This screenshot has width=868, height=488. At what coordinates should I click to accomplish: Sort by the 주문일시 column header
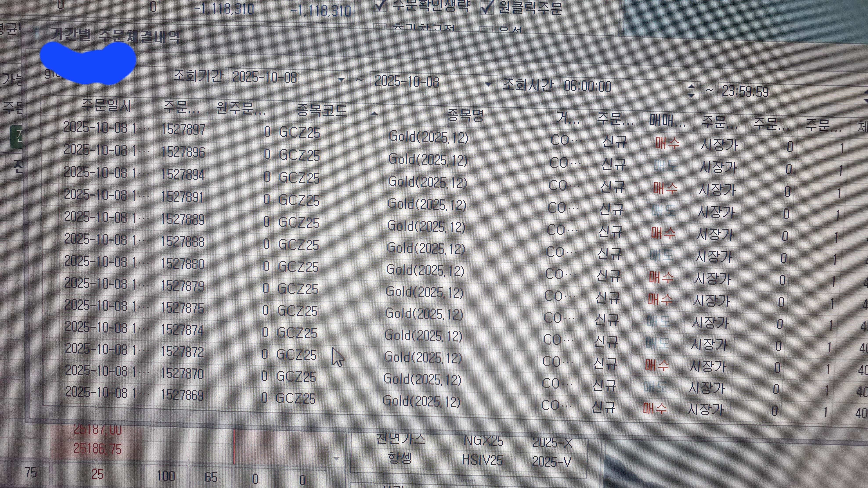click(106, 106)
